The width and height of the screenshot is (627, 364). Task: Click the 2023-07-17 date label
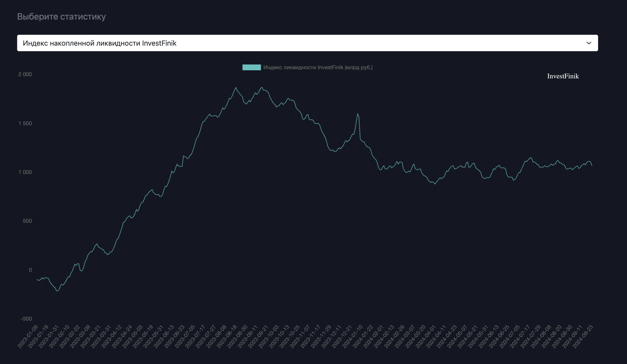click(x=195, y=337)
